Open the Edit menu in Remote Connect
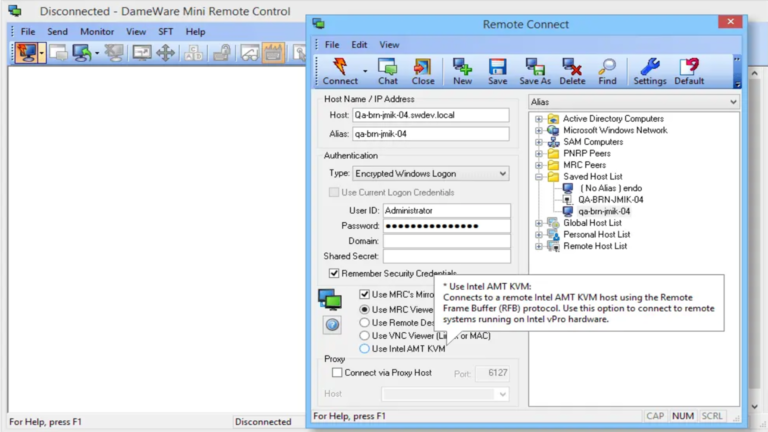The image size is (768, 432). click(359, 45)
